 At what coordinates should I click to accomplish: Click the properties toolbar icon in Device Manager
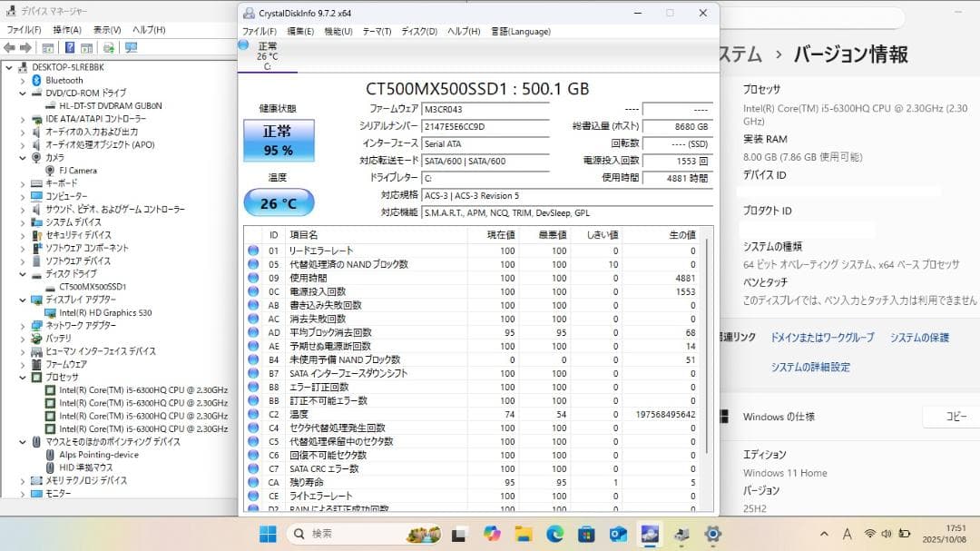coord(48,45)
